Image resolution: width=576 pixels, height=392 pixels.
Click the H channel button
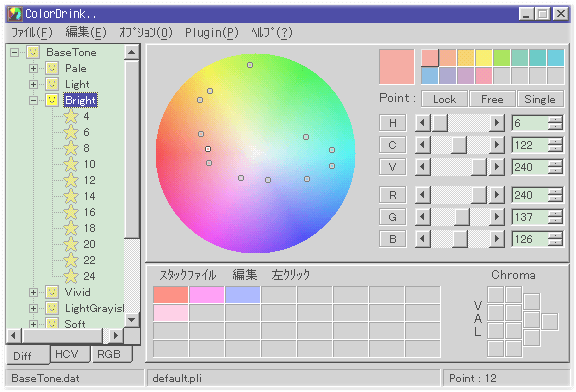[x=393, y=123]
